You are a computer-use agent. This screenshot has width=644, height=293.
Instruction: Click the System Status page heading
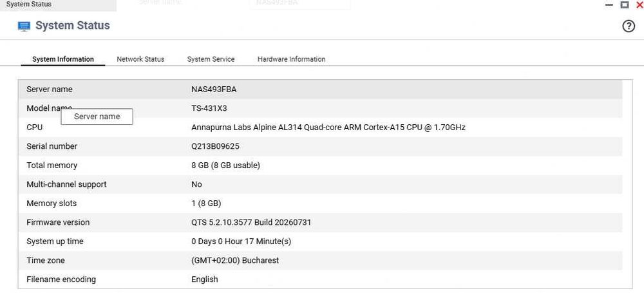(x=73, y=26)
